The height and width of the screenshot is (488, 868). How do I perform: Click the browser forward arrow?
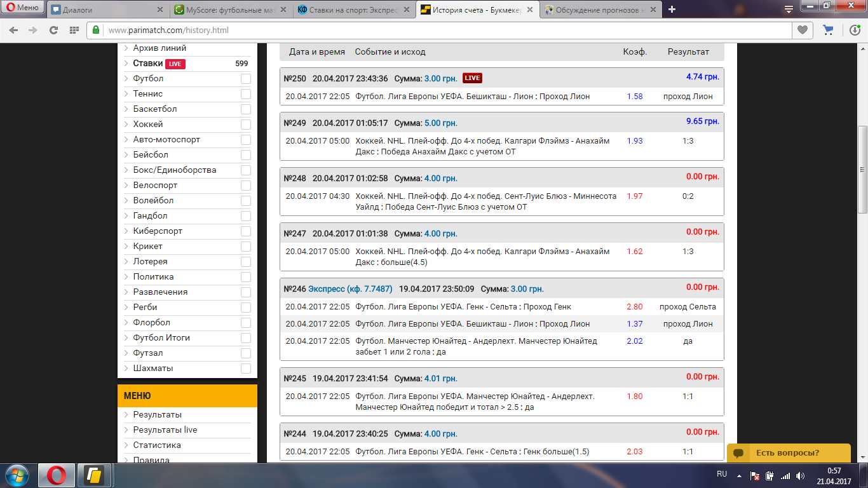click(33, 30)
